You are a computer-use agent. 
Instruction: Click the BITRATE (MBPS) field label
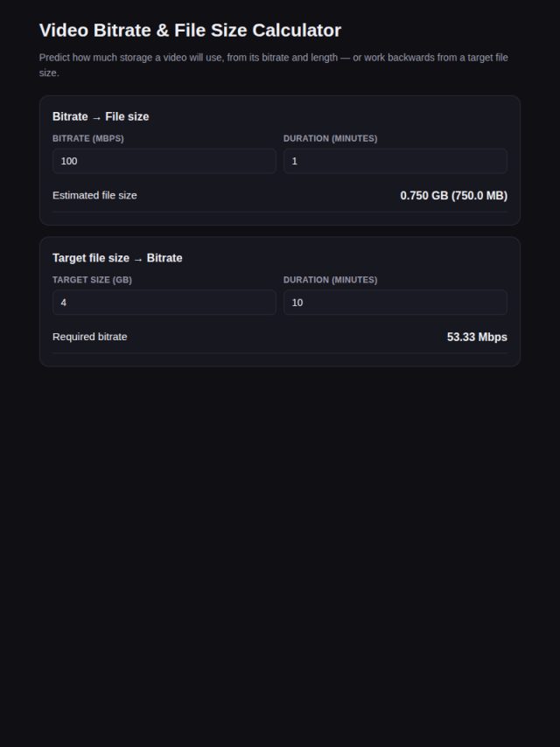click(x=88, y=138)
